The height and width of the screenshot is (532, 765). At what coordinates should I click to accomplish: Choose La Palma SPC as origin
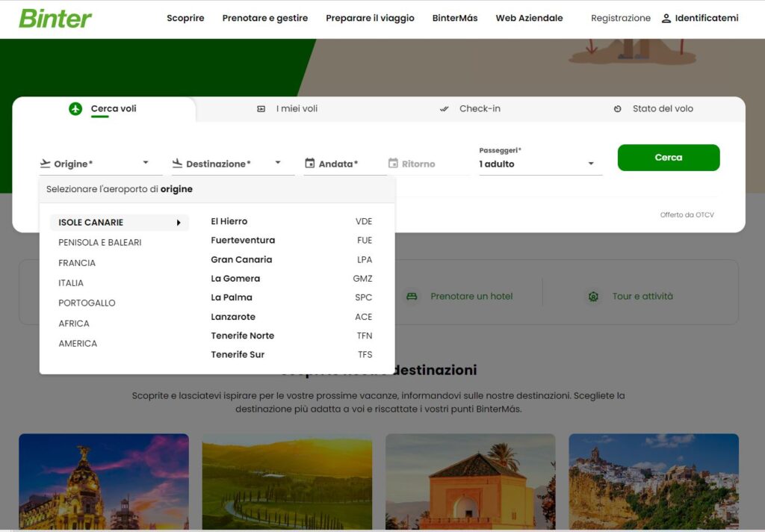[291, 297]
